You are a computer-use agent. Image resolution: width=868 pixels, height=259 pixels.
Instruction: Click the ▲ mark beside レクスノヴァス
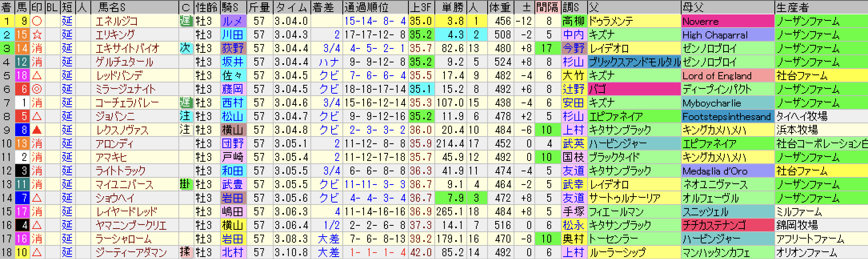pyautogui.click(x=37, y=130)
